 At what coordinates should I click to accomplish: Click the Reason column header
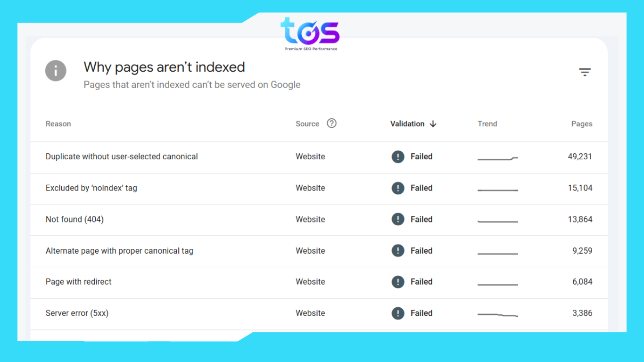coord(58,124)
